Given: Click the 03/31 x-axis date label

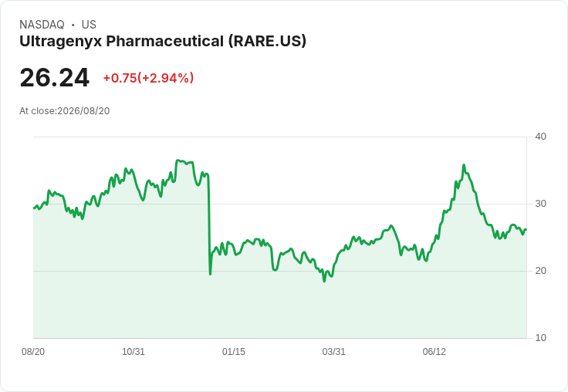Looking at the screenshot, I should coord(333,352).
